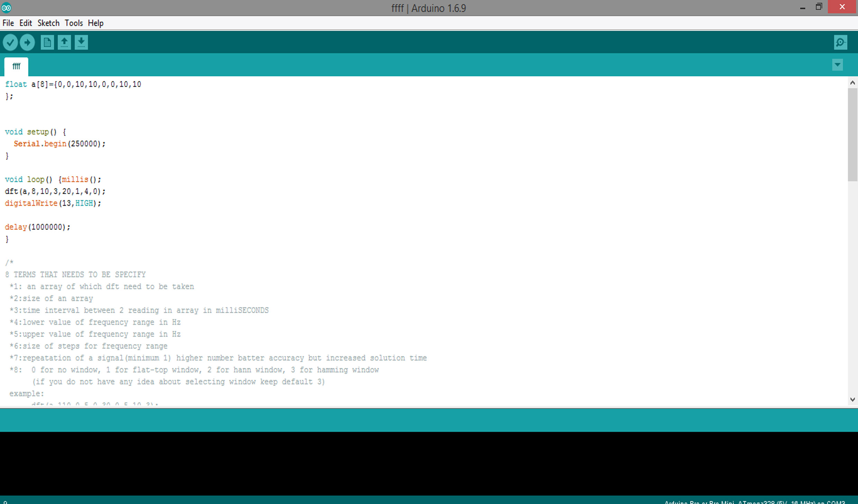Open the File menu

click(x=8, y=23)
